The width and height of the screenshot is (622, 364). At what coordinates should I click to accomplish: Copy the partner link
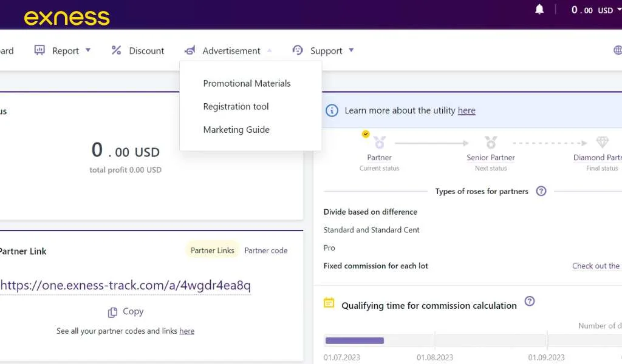(x=126, y=312)
